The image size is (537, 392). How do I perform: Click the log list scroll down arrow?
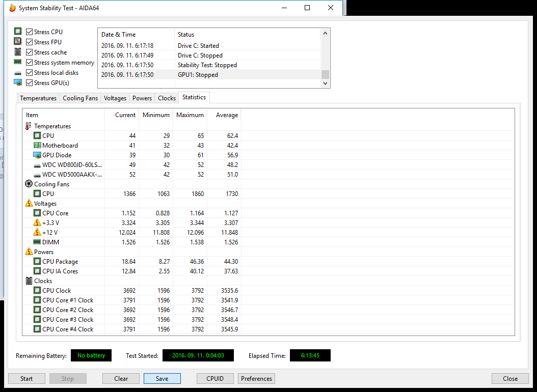tap(326, 83)
